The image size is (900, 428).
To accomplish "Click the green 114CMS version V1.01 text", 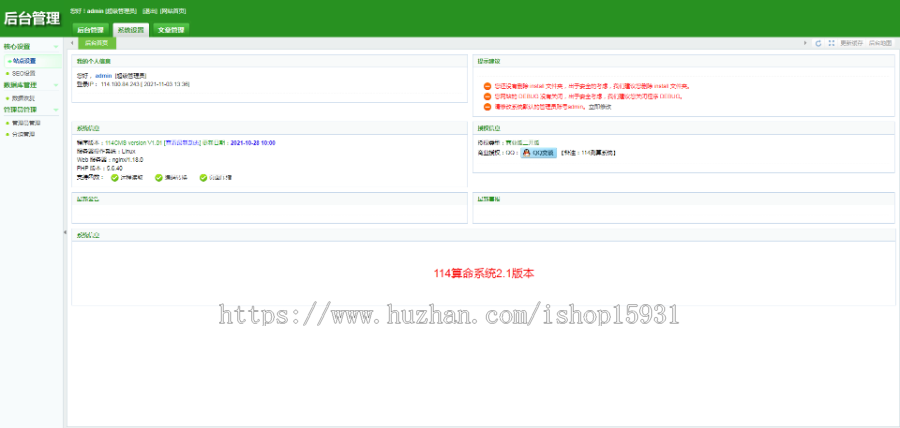I will [134, 142].
